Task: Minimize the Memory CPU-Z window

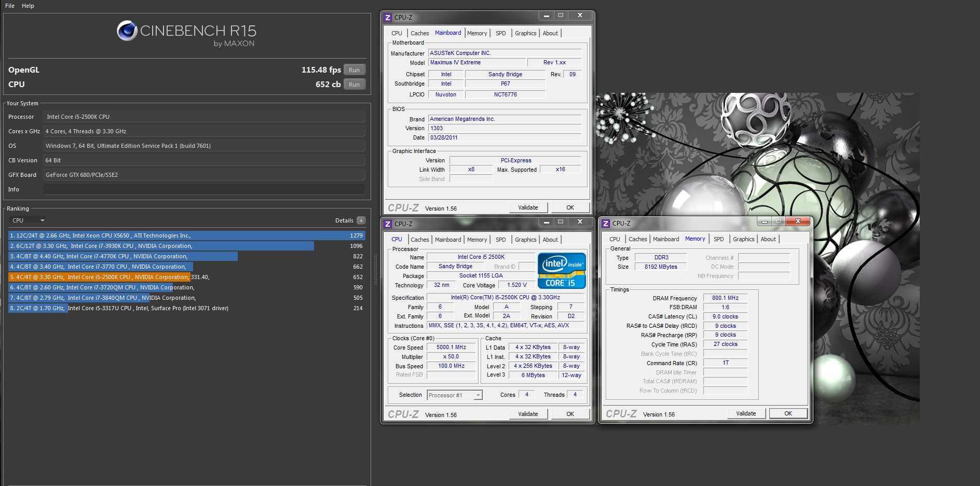Action: [x=764, y=221]
